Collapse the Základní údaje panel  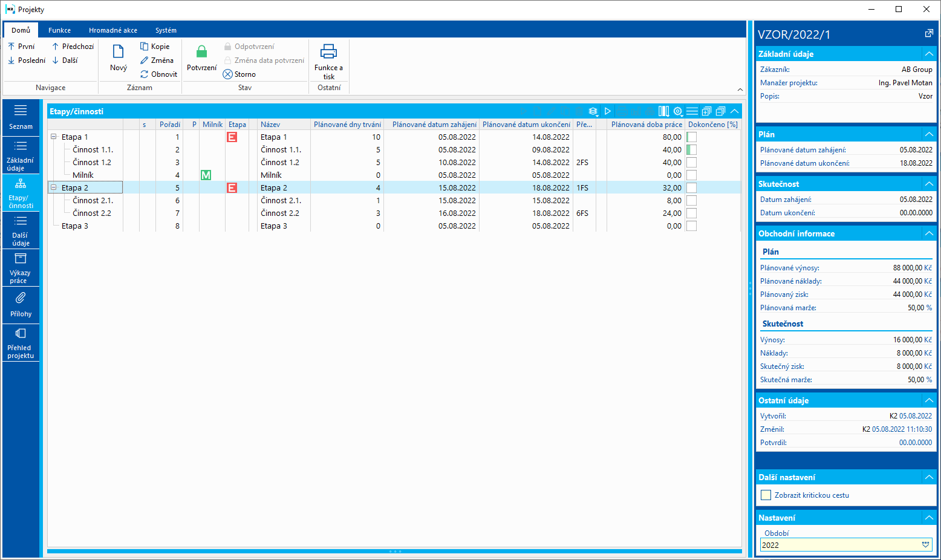tap(929, 54)
